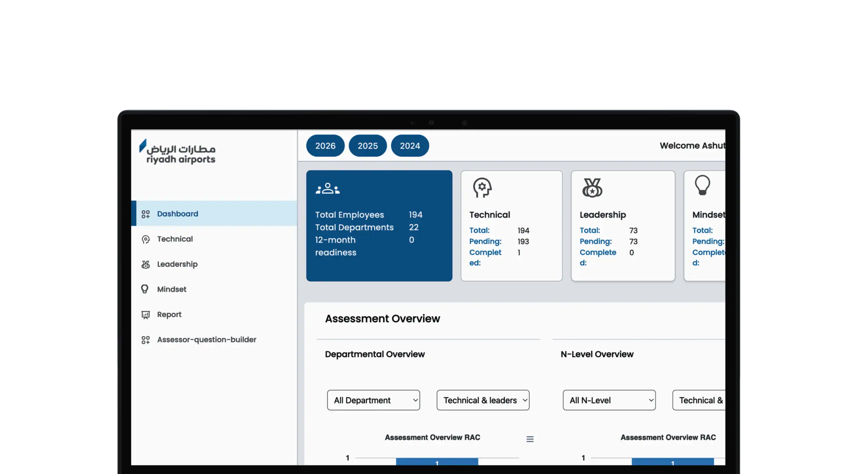Click the Dashboard grid icon in sidebar

click(145, 214)
